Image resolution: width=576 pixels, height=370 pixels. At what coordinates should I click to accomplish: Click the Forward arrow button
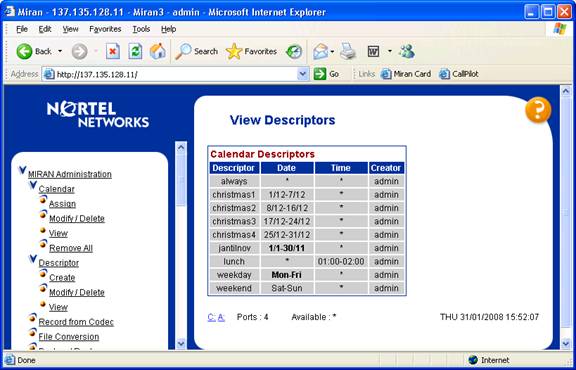point(79,51)
